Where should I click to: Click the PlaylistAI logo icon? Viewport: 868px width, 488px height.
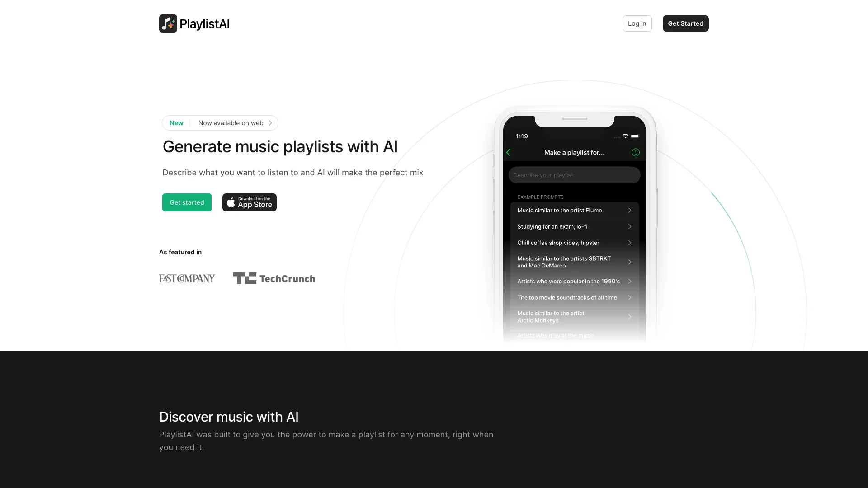[x=168, y=23]
